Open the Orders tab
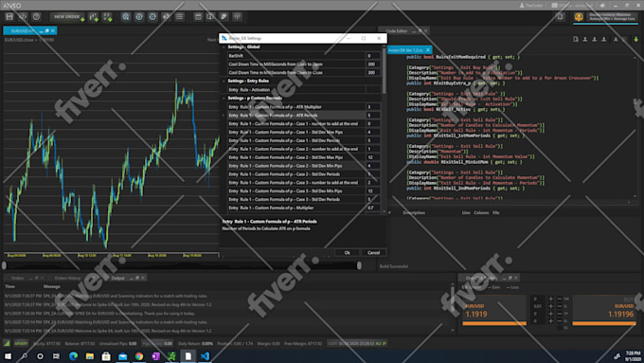This screenshot has height=363, width=644. pyautogui.click(x=17, y=278)
